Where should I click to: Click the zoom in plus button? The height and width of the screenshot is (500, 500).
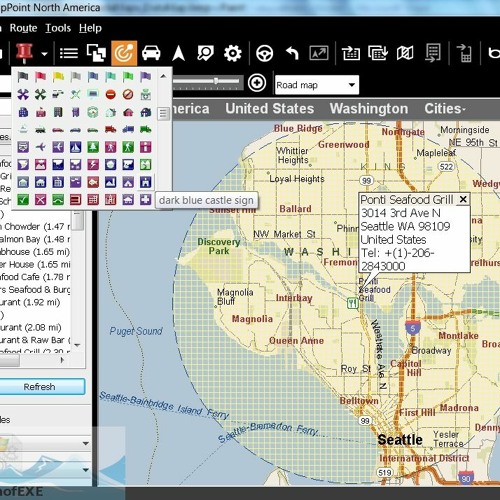click(x=257, y=83)
